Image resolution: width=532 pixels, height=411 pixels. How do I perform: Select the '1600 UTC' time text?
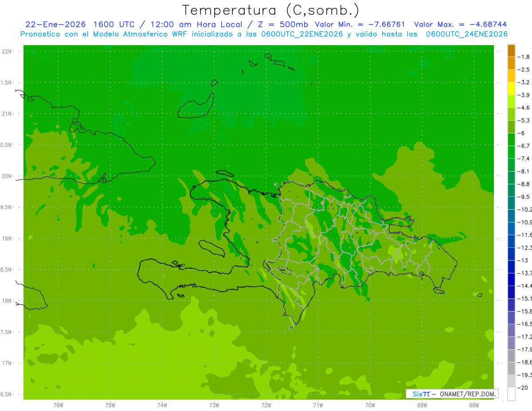tap(113, 24)
